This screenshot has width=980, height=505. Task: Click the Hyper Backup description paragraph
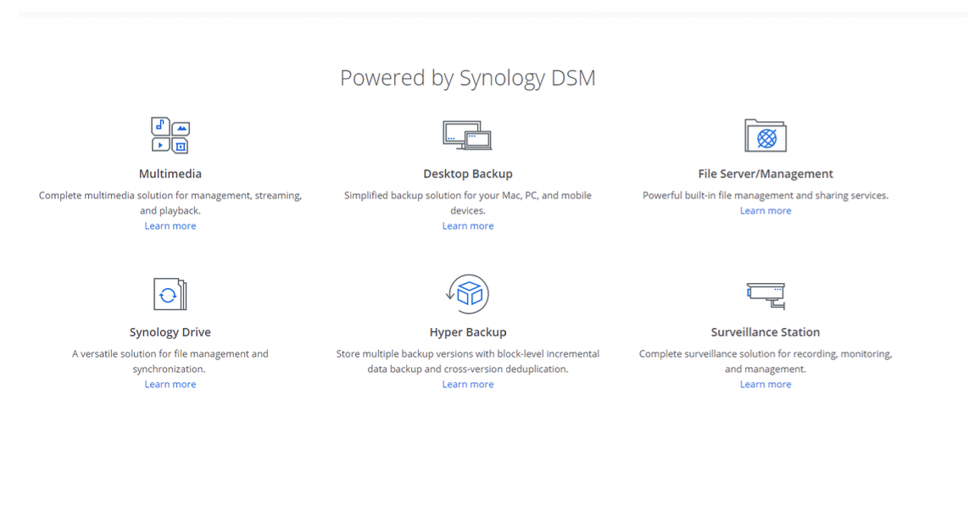[468, 362]
